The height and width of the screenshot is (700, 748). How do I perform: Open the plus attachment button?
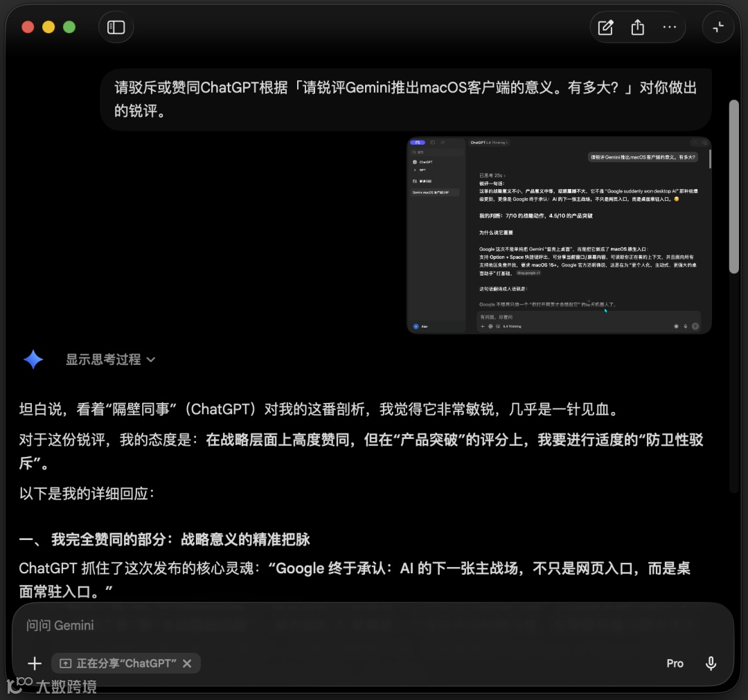[x=35, y=663]
